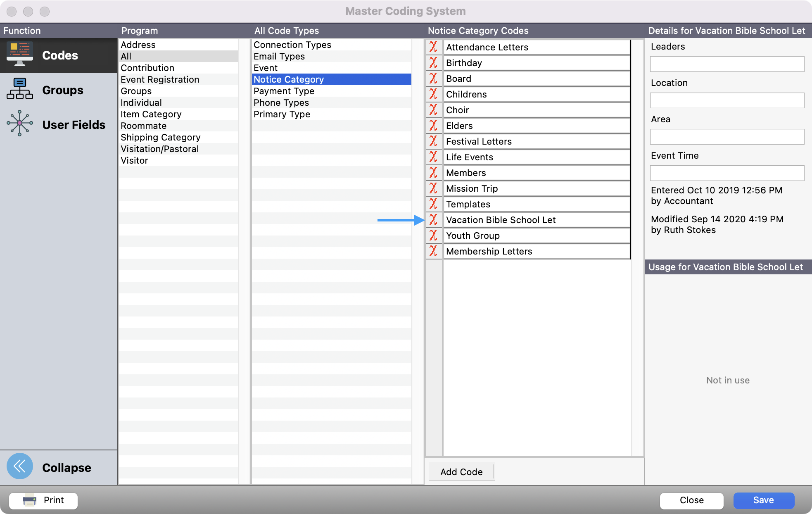This screenshot has height=514, width=812.
Task: Select the Codes function icon
Action: (x=19, y=54)
